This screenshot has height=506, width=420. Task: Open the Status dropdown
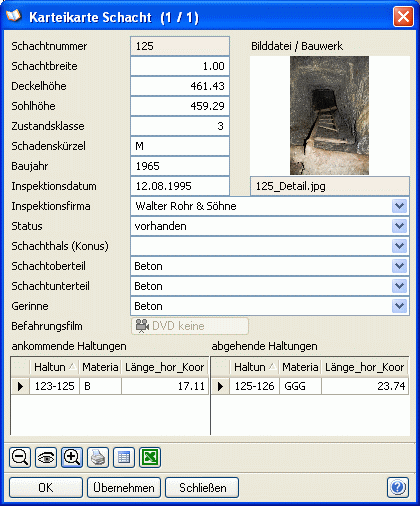tap(400, 226)
